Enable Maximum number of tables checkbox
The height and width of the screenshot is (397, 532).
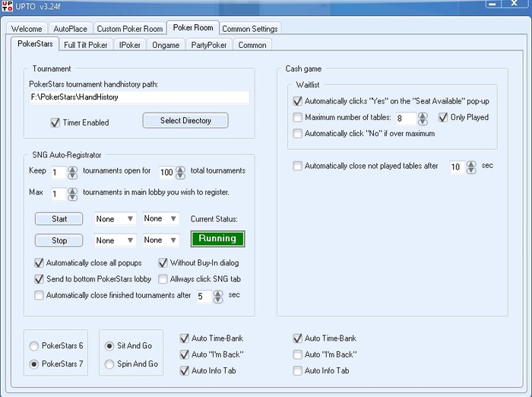[298, 117]
